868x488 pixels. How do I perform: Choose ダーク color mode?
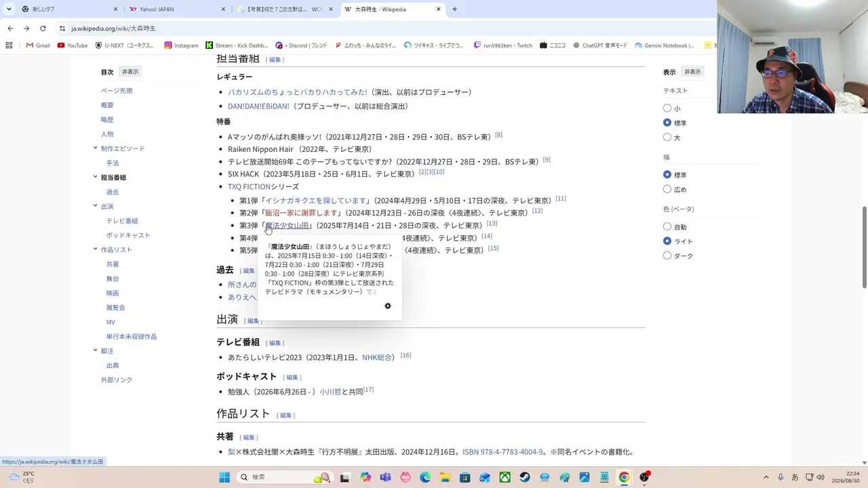[667, 256]
